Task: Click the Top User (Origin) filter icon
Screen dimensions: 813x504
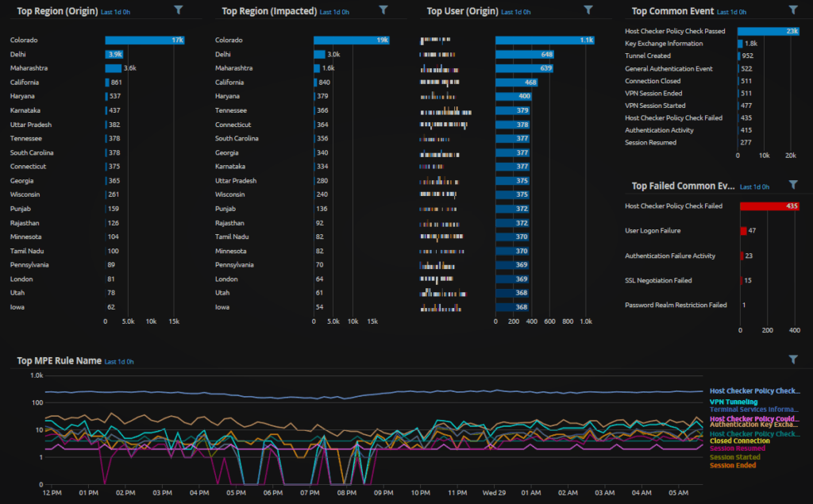Action: pos(588,10)
